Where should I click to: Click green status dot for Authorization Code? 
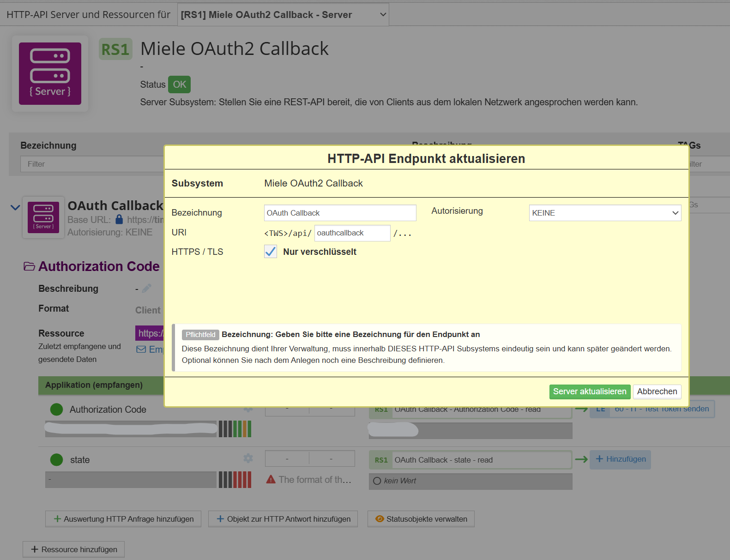[x=56, y=409]
